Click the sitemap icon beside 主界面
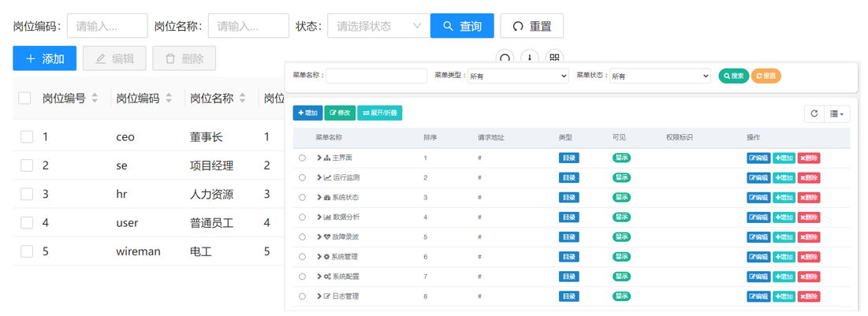Viewport: 868px width, 316px height. (x=327, y=158)
